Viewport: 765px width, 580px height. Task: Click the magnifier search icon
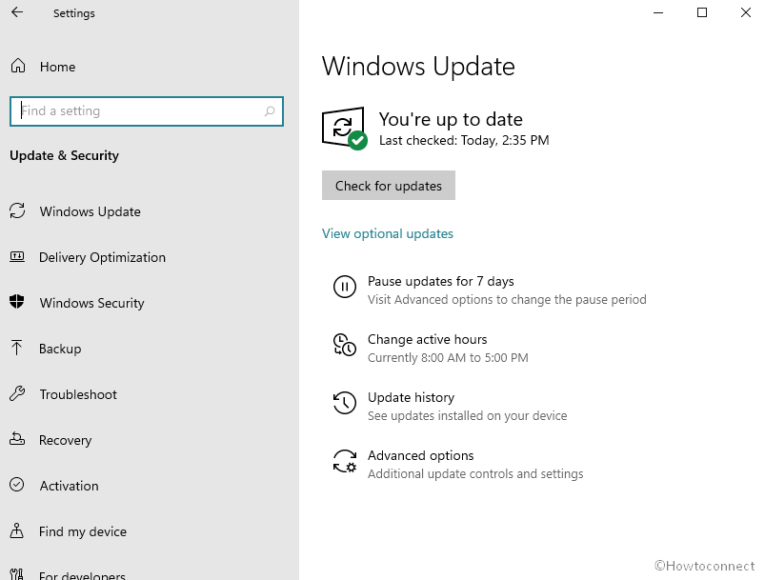(x=270, y=111)
